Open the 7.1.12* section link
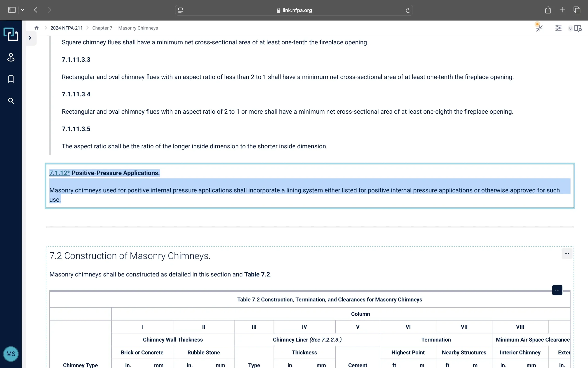The width and height of the screenshot is (588, 368). pyautogui.click(x=59, y=173)
